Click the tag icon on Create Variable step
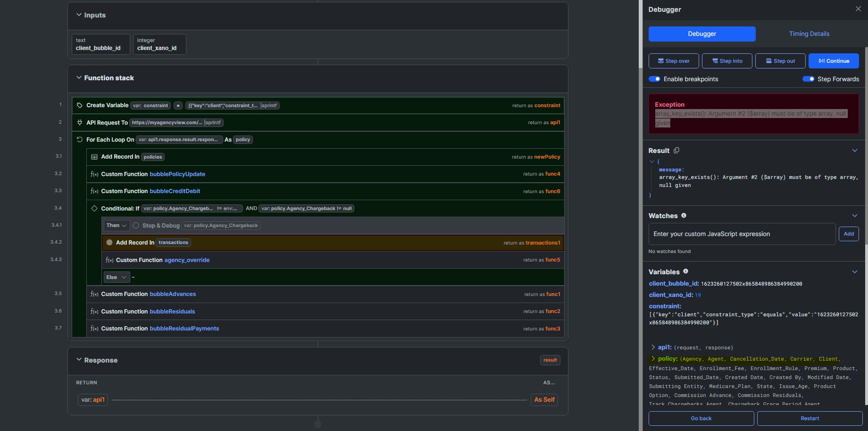Image resolution: width=868 pixels, height=431 pixels. [80, 105]
